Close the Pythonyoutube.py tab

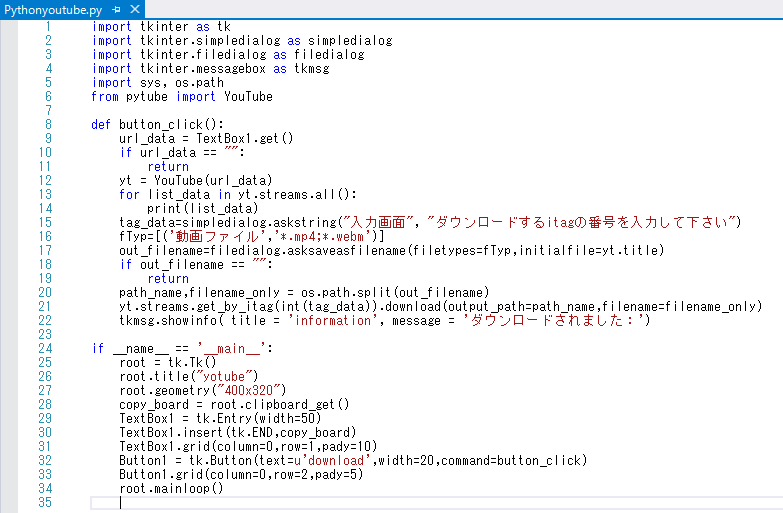135,8
